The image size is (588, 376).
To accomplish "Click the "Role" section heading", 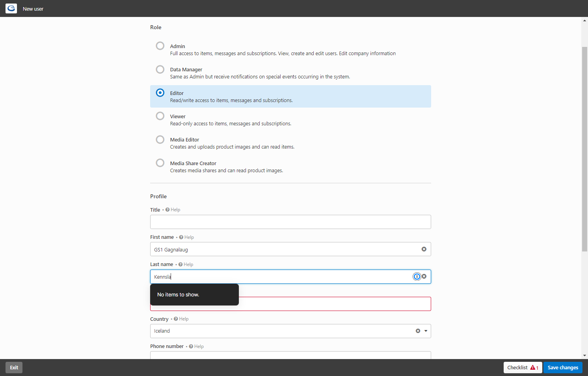I will click(x=156, y=27).
